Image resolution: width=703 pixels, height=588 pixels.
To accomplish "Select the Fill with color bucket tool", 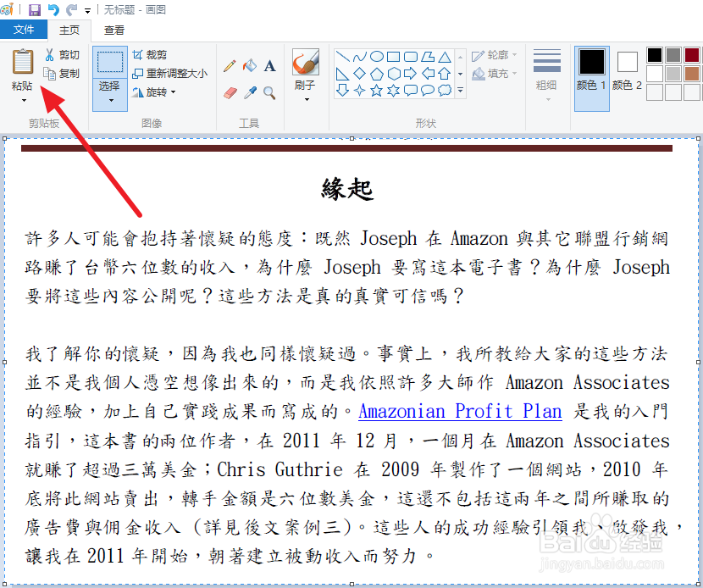I will click(250, 66).
